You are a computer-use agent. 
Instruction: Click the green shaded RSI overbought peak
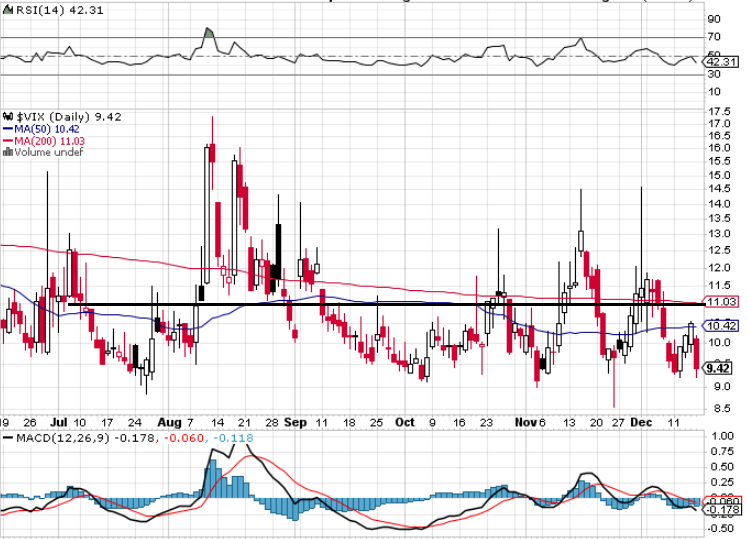208,33
